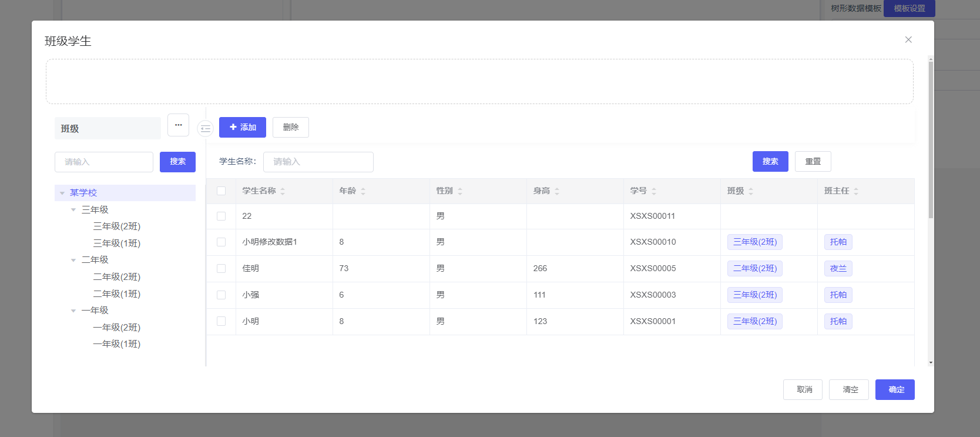The image size is (980, 437).
Task: Click the blue 添加 button
Action: tap(243, 127)
